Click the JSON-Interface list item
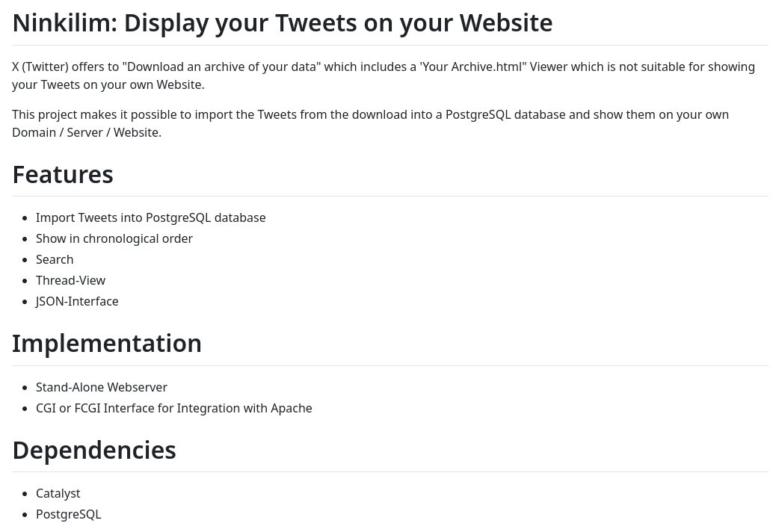The height and width of the screenshot is (532, 773). [x=77, y=301]
